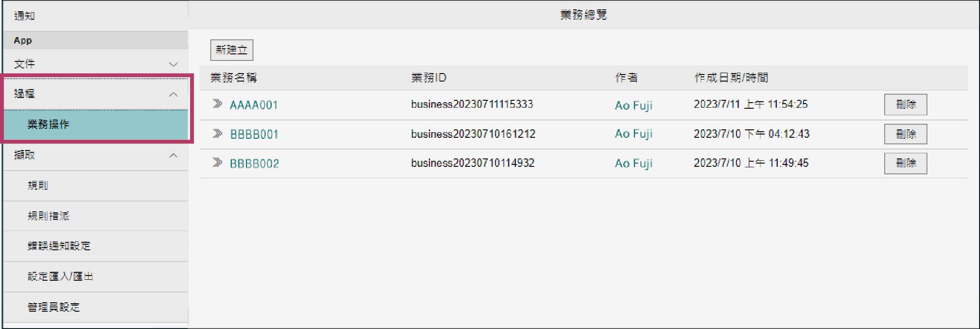Select ID business20230711115333
The height and width of the screenshot is (329, 980).
pyautogui.click(x=472, y=104)
